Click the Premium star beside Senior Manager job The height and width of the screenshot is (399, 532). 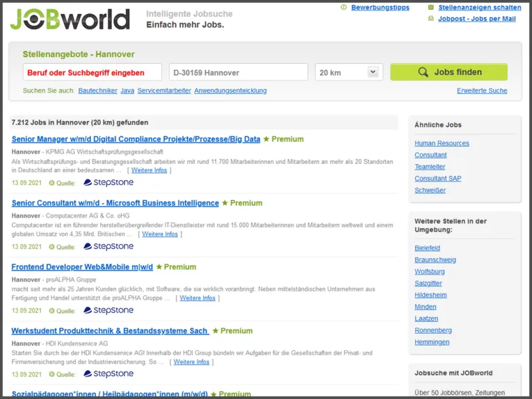point(266,139)
